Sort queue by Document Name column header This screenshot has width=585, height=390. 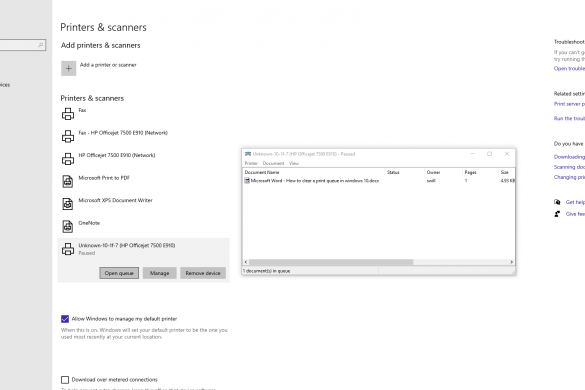coord(314,172)
